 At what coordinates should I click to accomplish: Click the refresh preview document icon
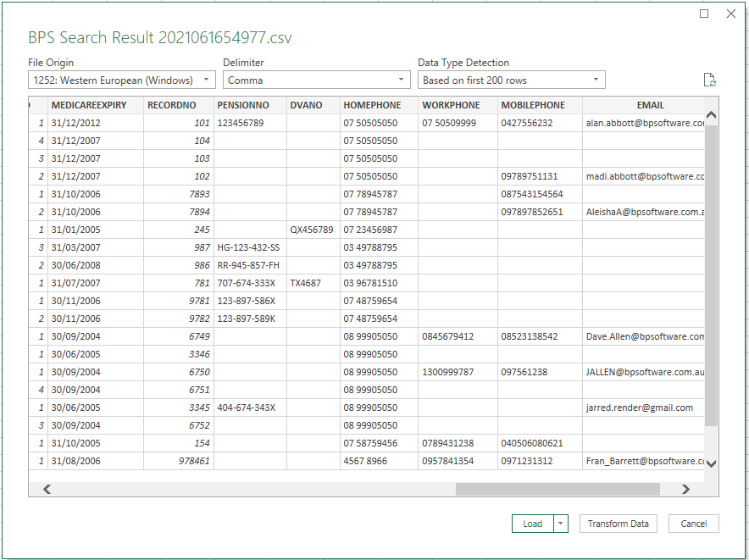tap(709, 80)
